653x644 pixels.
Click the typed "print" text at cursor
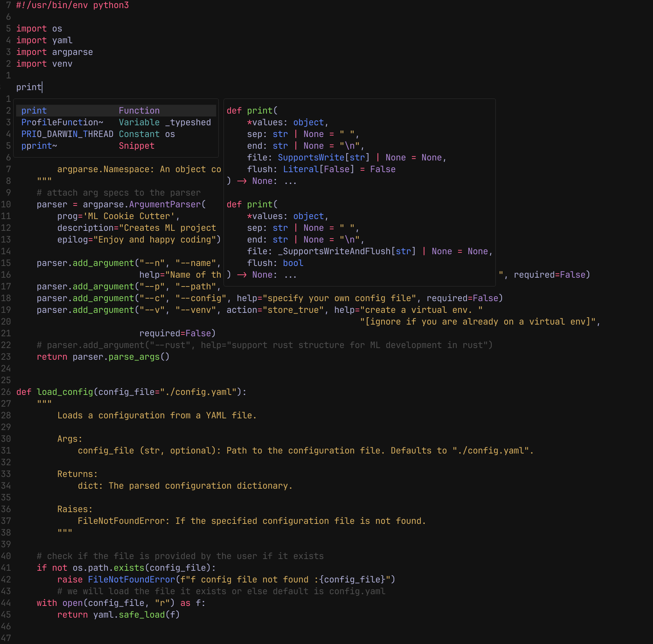pos(29,87)
